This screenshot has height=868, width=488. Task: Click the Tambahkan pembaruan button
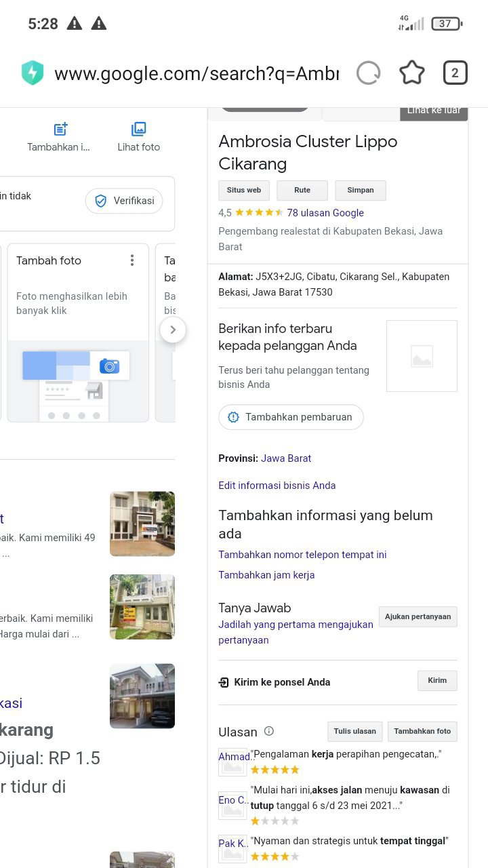[291, 417]
